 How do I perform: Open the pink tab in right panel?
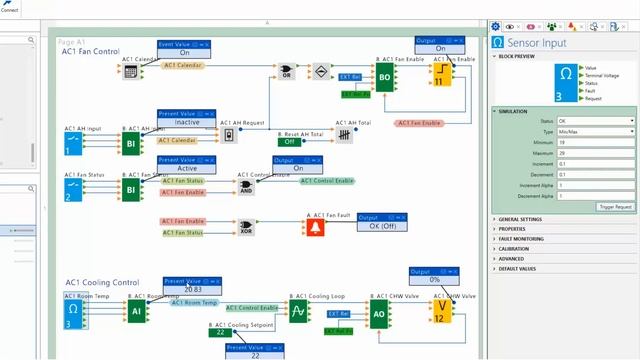[530, 27]
